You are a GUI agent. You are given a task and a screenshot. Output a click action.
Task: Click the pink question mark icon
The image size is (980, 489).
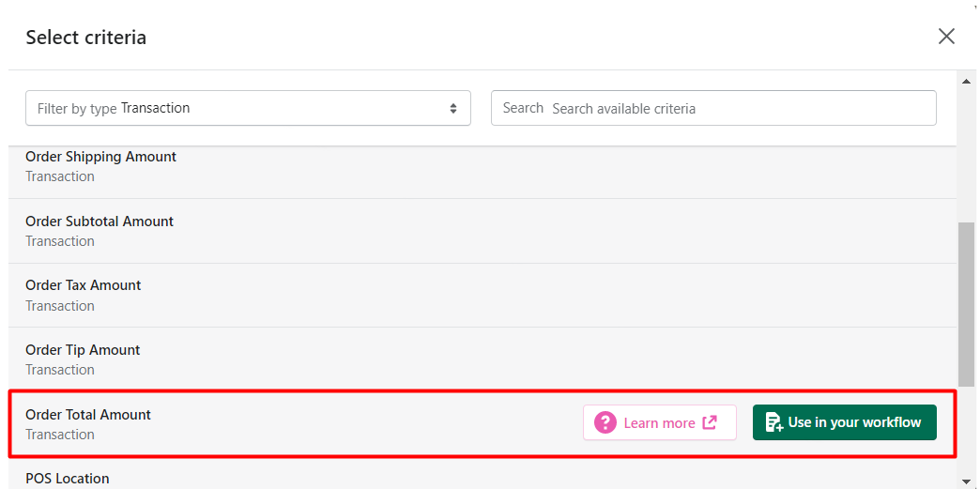(605, 422)
